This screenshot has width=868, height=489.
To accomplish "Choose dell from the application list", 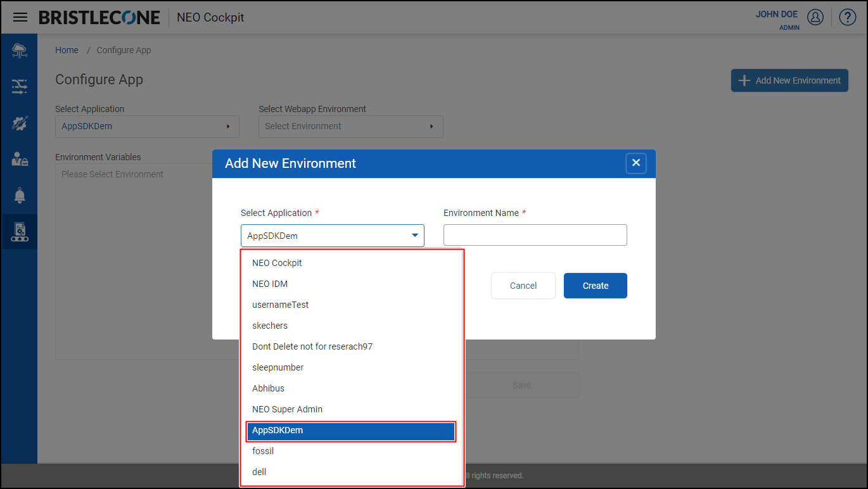I will (352, 472).
